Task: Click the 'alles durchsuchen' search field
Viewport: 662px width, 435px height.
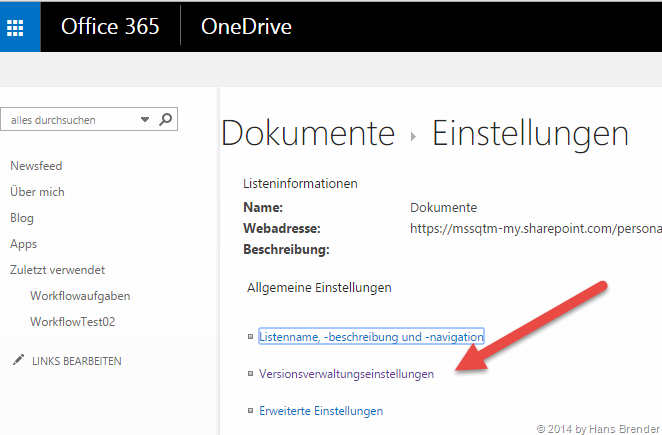Action: tap(70, 120)
